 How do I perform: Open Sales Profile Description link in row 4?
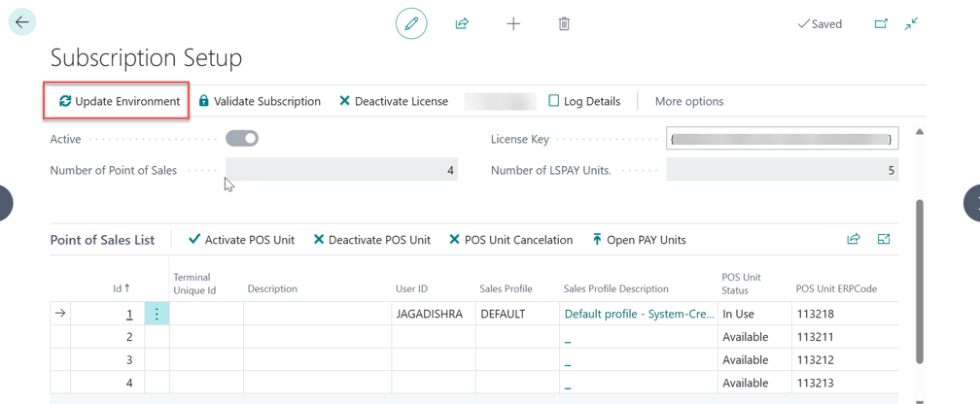[568, 386]
